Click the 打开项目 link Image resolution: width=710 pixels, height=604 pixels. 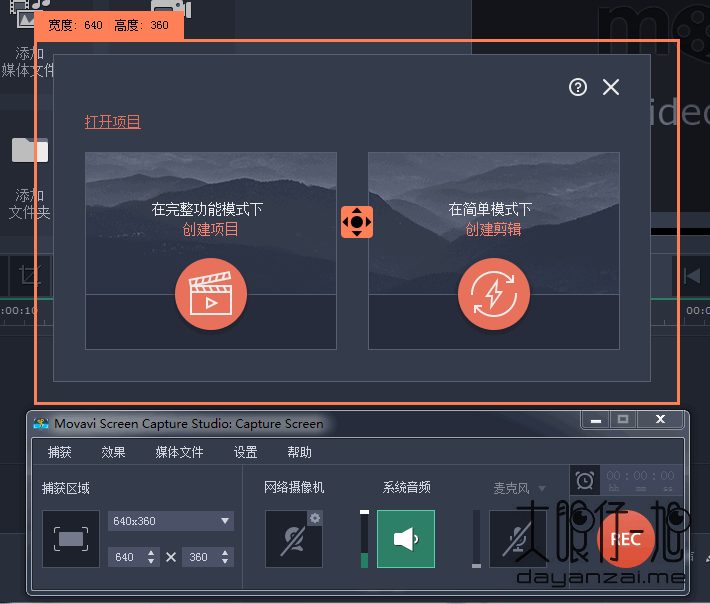[112, 122]
